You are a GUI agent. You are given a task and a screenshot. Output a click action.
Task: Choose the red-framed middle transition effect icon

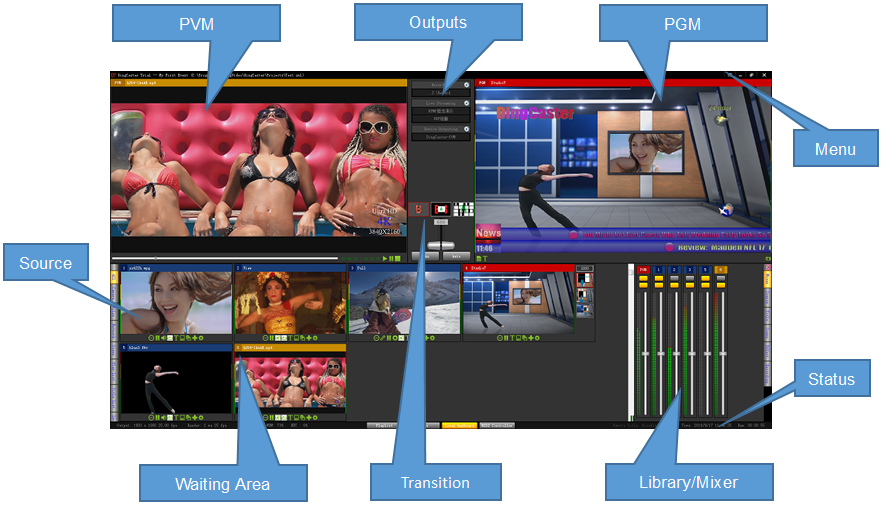(x=440, y=210)
